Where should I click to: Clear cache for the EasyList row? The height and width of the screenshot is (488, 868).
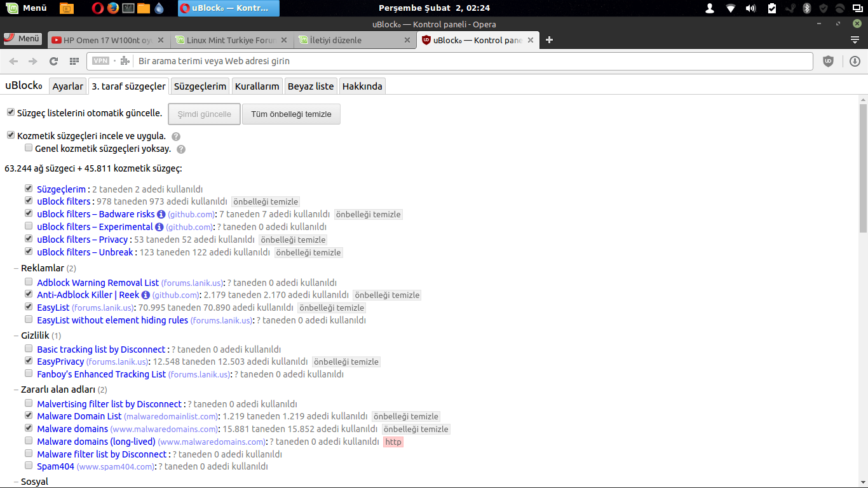(332, 308)
